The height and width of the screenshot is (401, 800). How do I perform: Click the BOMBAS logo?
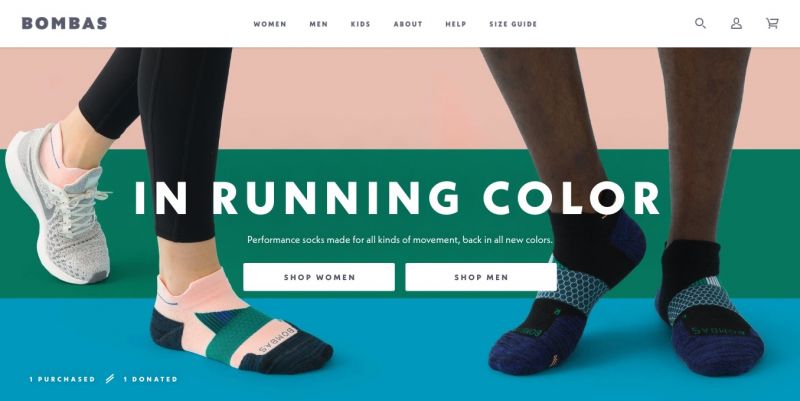[x=64, y=23]
